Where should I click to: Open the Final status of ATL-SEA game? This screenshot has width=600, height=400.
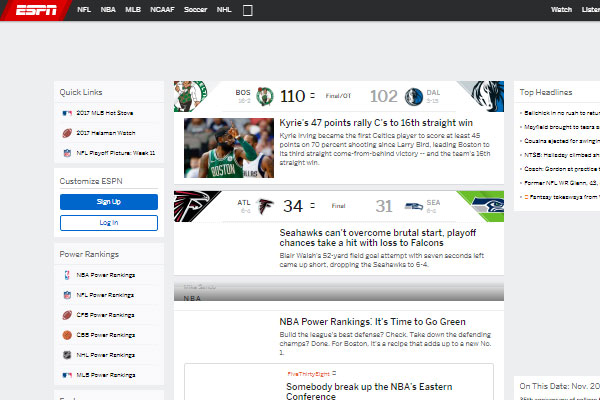(338, 206)
